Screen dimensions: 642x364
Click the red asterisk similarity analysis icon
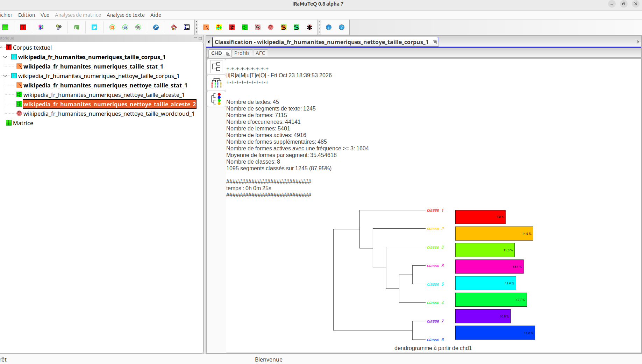coord(232,27)
